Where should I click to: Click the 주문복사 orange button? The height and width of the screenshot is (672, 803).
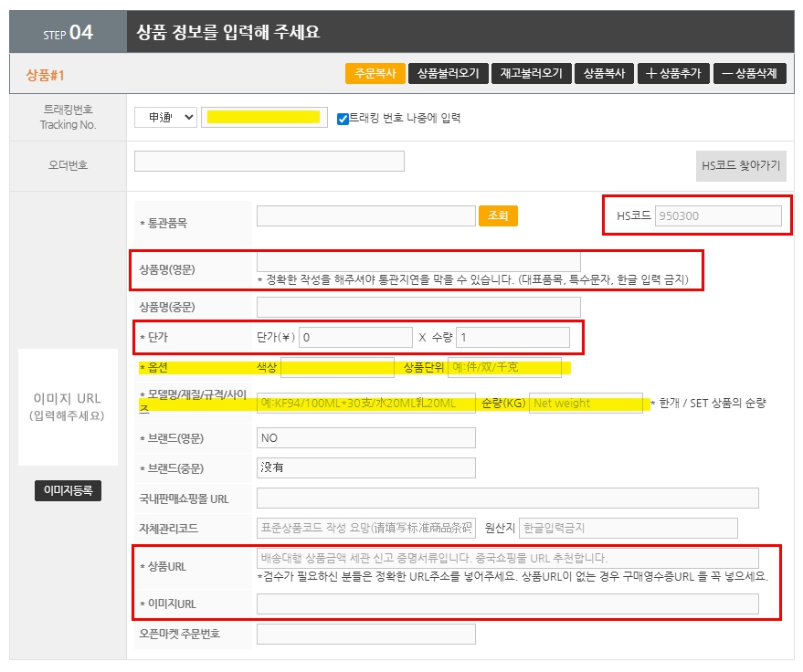[375, 74]
